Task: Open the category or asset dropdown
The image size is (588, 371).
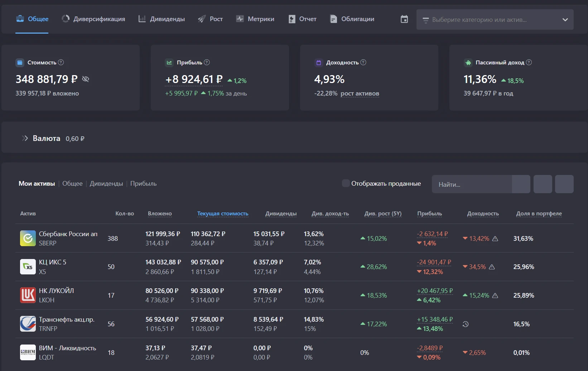Action: (x=495, y=20)
